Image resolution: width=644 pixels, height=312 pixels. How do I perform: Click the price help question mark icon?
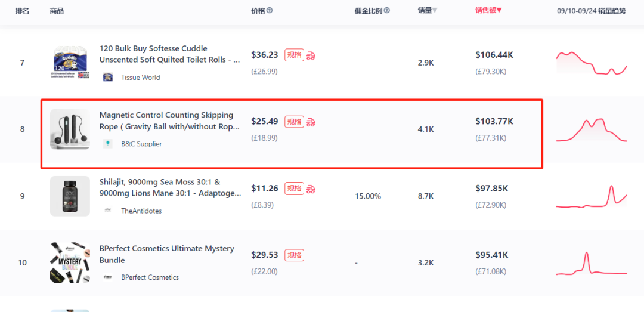[270, 11]
